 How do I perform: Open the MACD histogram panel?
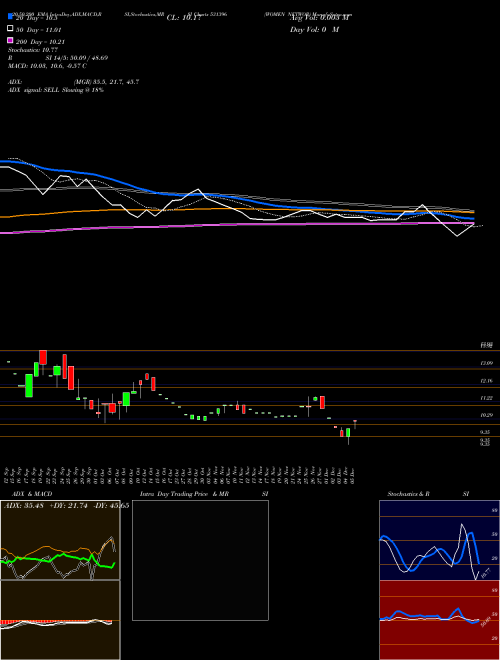[x=60, y=620]
